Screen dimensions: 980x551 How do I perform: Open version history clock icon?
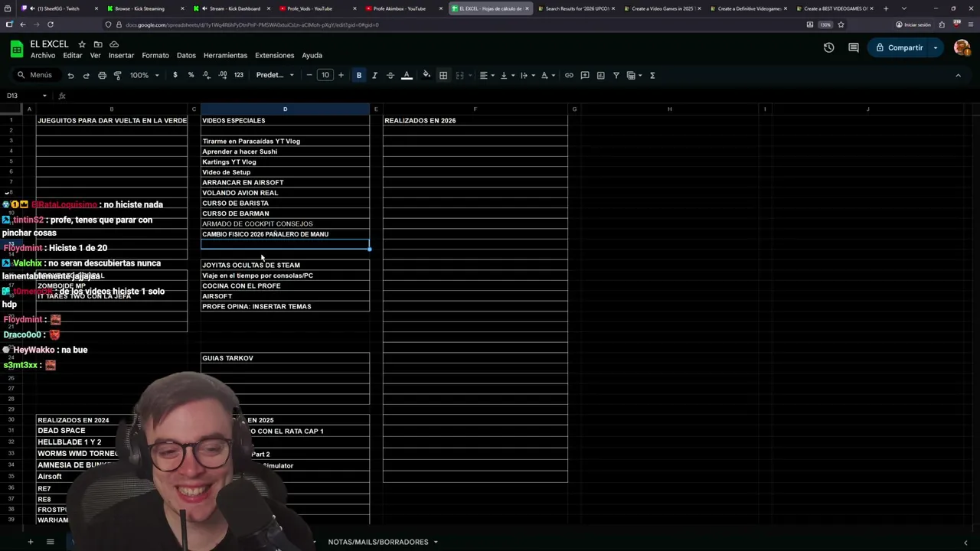point(828,47)
